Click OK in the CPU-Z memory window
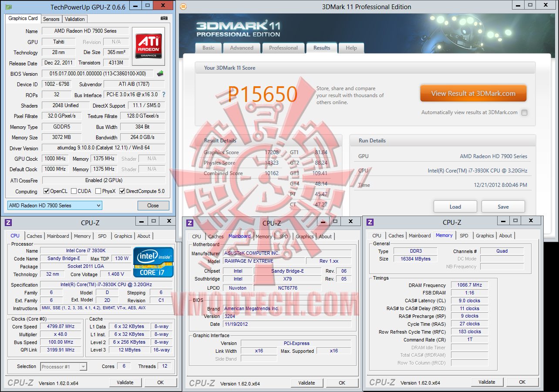The height and width of the screenshot is (392, 559). coord(522,382)
